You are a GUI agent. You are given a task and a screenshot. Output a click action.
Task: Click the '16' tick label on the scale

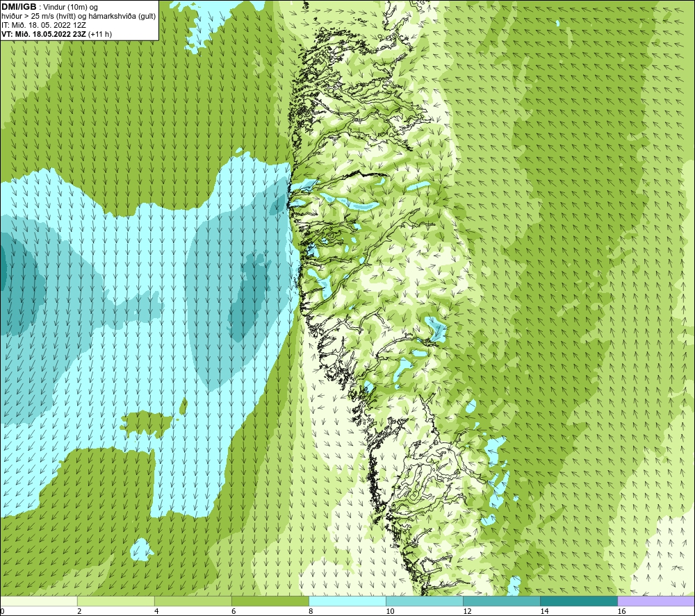point(621,612)
